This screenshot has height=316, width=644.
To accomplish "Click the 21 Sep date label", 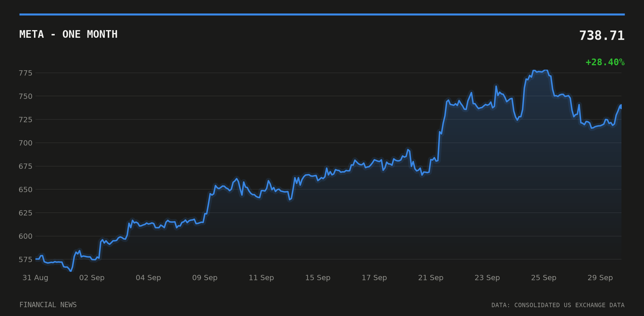I will click(x=431, y=278).
